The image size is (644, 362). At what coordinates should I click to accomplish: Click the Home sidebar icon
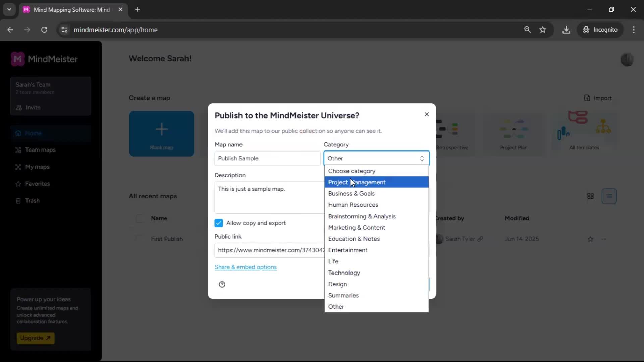coord(18,133)
